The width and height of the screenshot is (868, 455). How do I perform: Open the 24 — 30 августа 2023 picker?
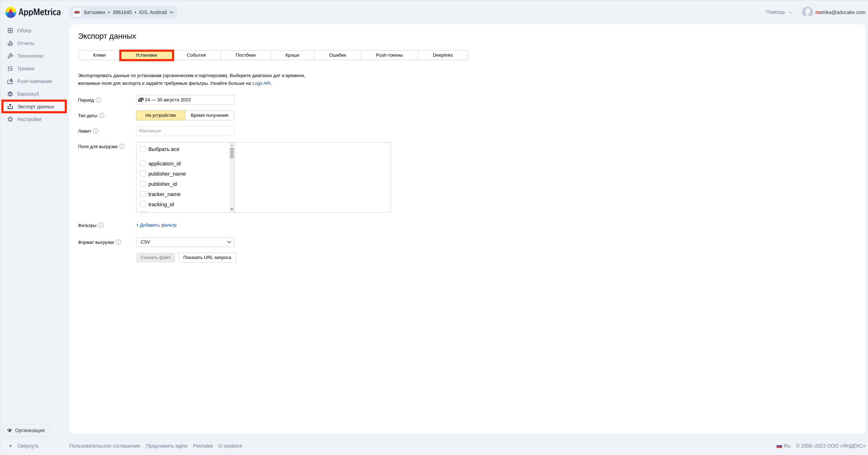(x=185, y=100)
